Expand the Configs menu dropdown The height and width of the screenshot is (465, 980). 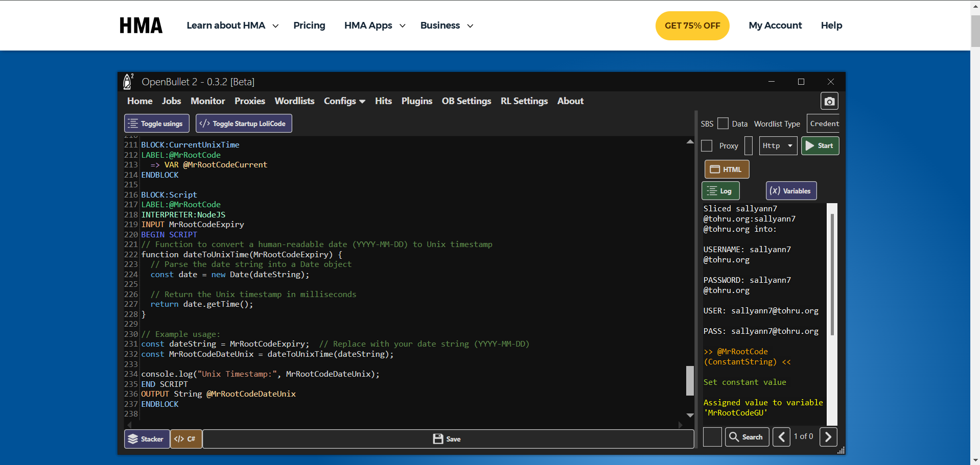[x=344, y=101]
